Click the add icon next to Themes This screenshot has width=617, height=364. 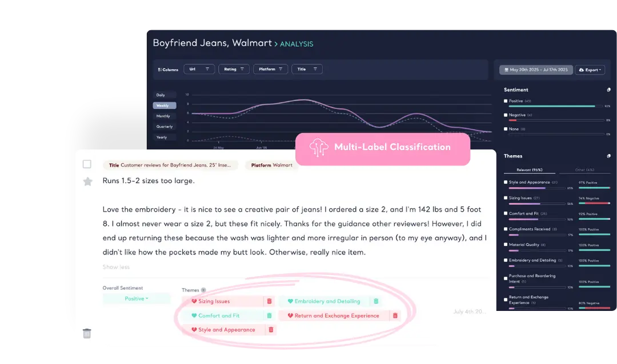pyautogui.click(x=203, y=290)
